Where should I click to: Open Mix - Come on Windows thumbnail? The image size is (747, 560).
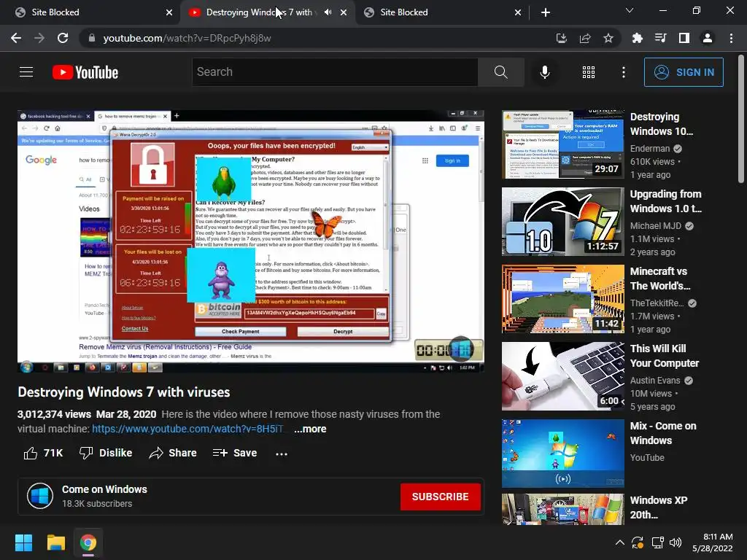(x=562, y=454)
